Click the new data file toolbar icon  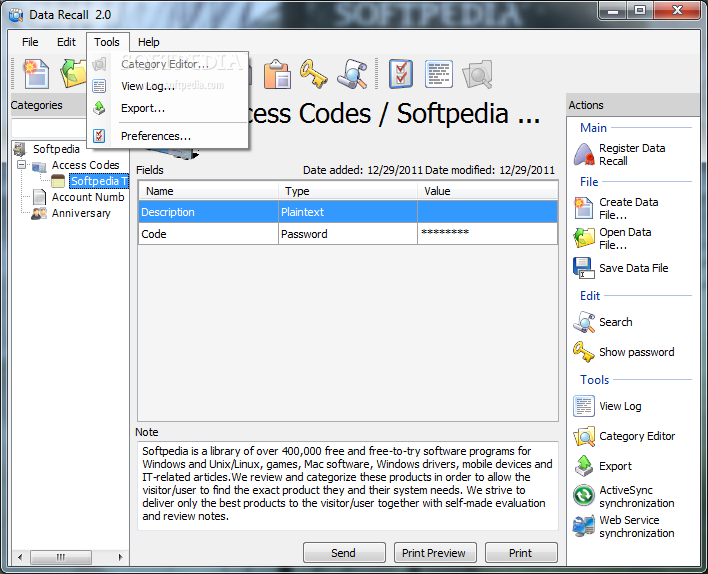point(37,73)
